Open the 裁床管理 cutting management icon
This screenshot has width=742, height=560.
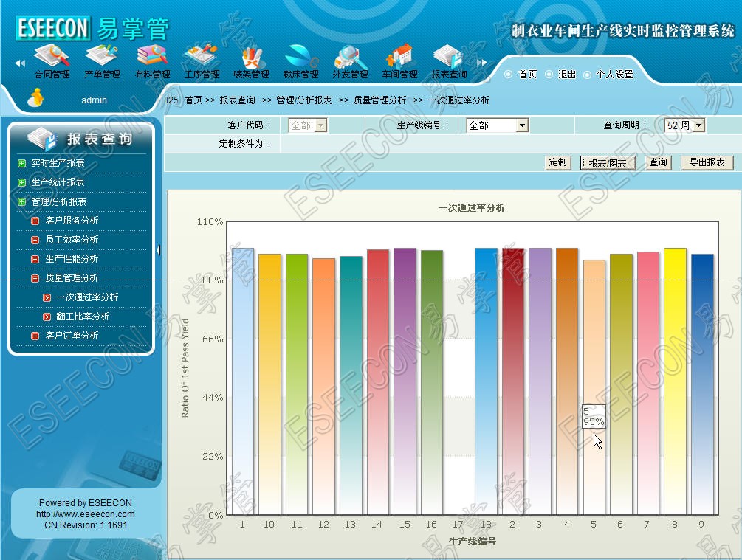click(300, 58)
